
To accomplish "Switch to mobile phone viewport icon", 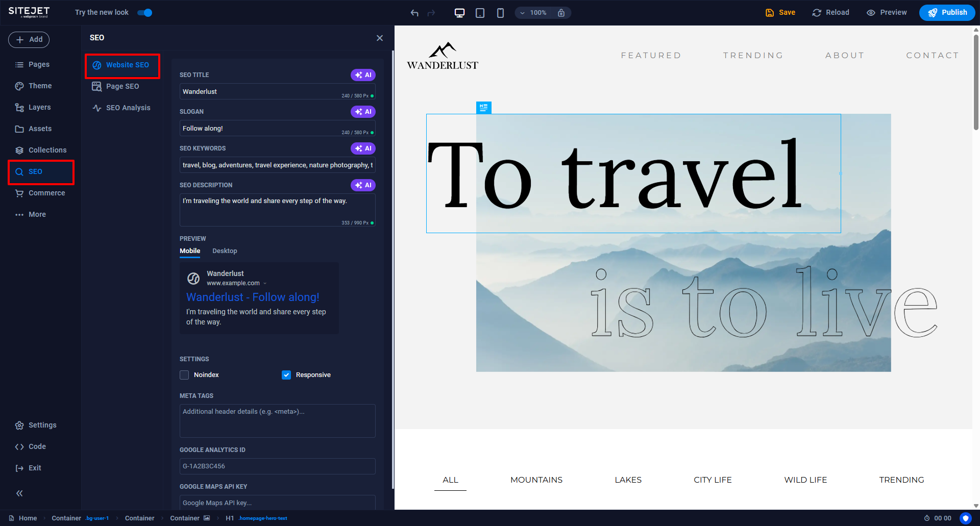I will [x=500, y=13].
